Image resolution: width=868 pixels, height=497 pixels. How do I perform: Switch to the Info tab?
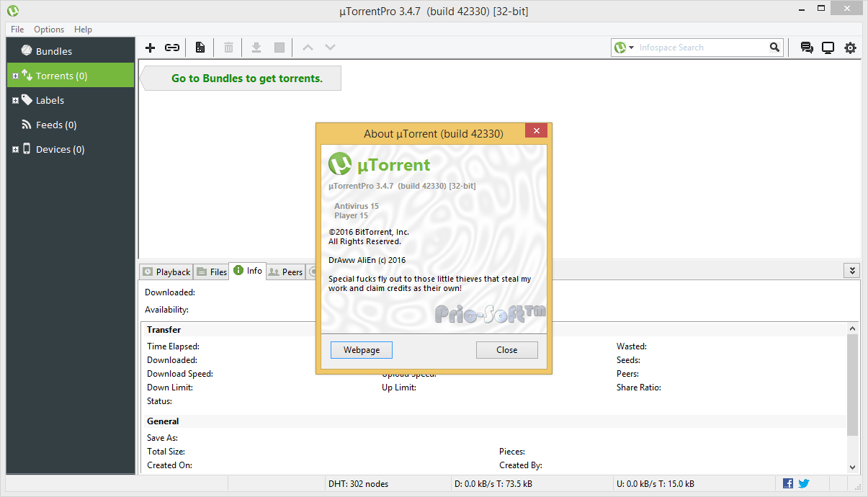point(247,271)
